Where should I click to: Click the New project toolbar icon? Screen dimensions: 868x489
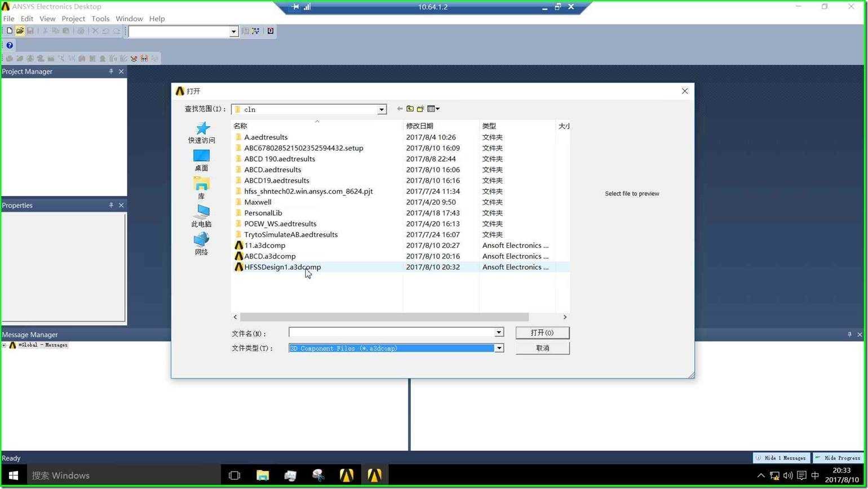point(10,31)
